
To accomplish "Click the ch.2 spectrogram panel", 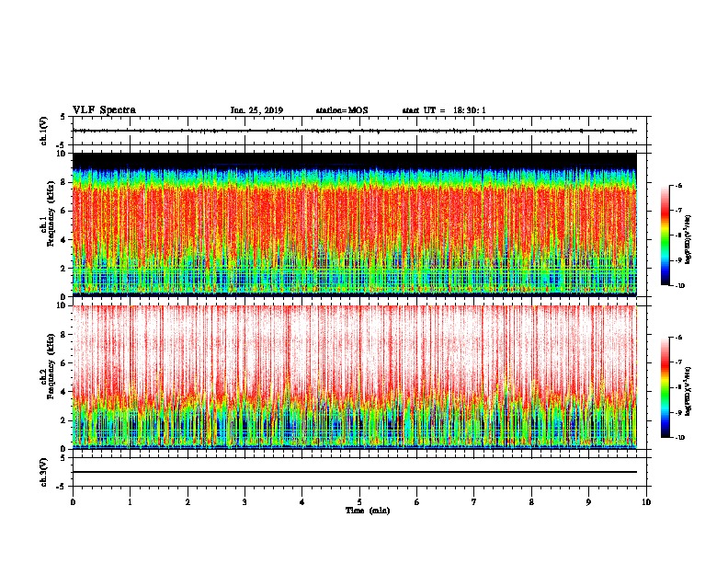I will pyautogui.click(x=355, y=377).
